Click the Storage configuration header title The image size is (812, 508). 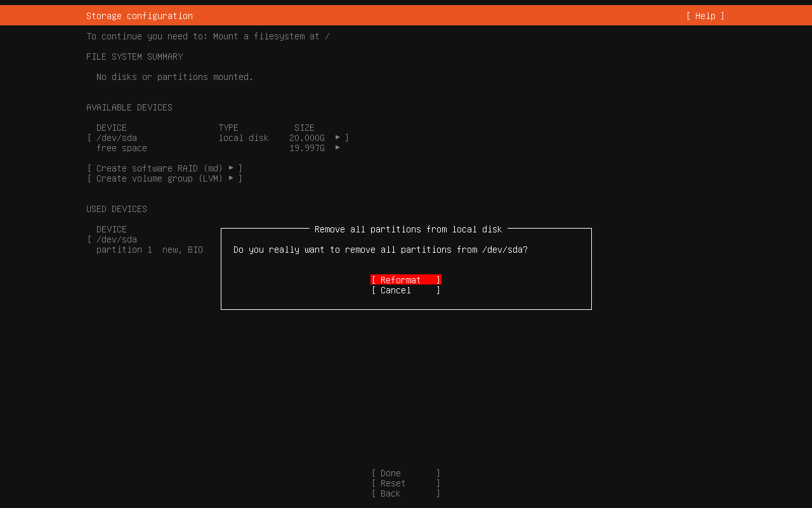[140, 16]
